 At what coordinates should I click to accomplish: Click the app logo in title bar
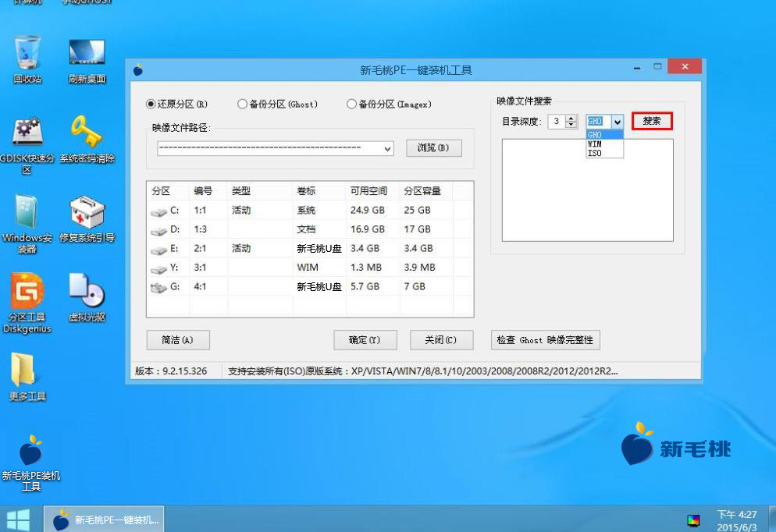(138, 69)
